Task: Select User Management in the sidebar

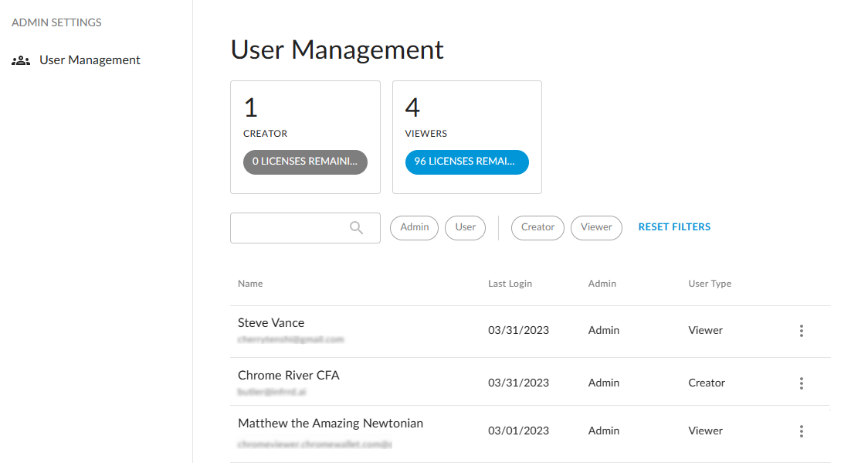Action: (90, 60)
